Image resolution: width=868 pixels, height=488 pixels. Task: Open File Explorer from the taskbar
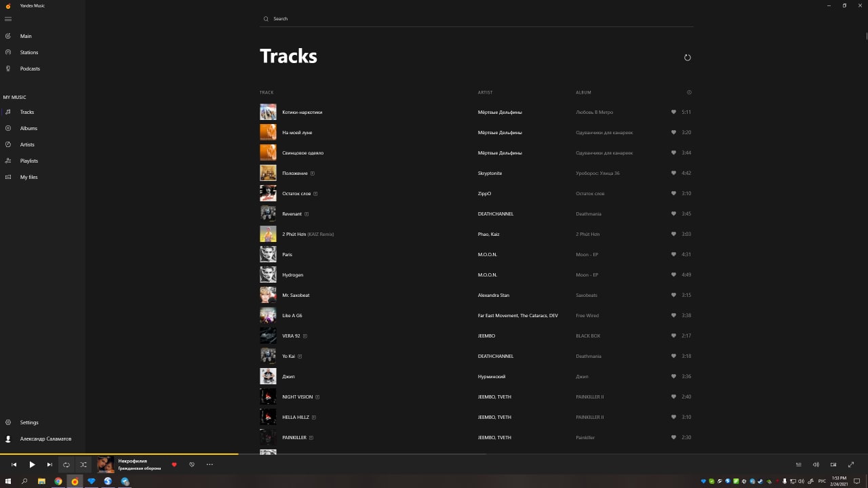click(x=41, y=481)
